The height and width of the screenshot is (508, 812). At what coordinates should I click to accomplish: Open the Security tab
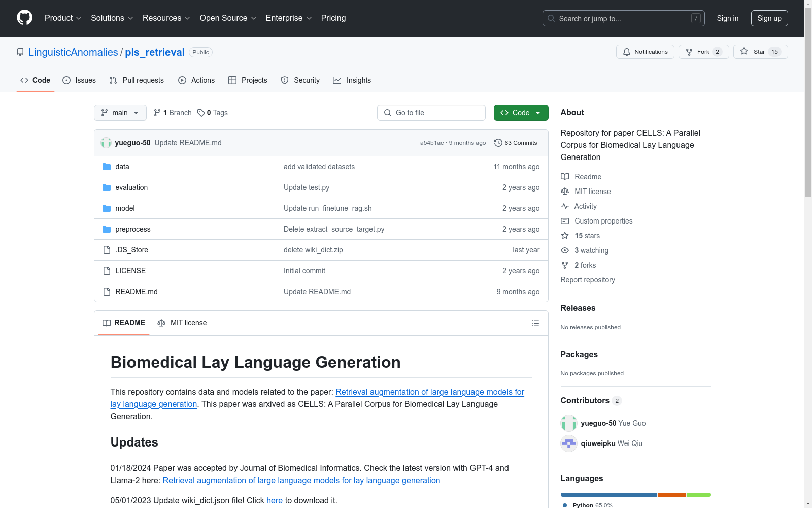[x=300, y=80]
